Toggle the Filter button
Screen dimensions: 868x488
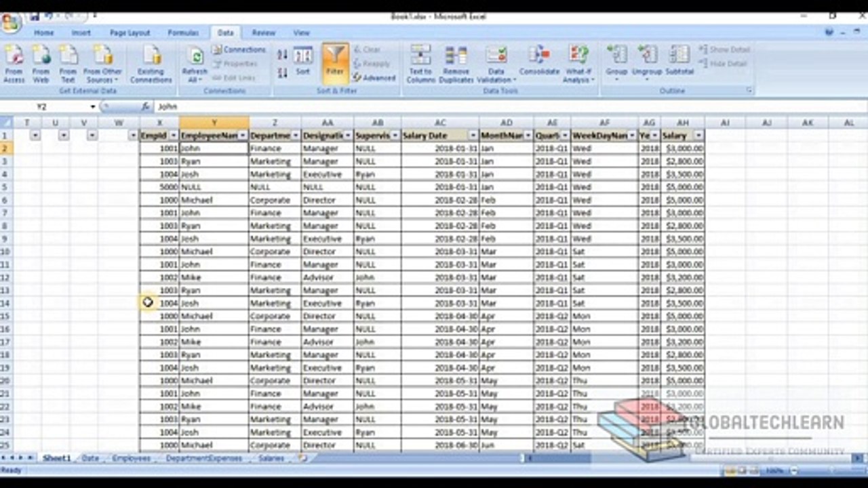pos(335,62)
